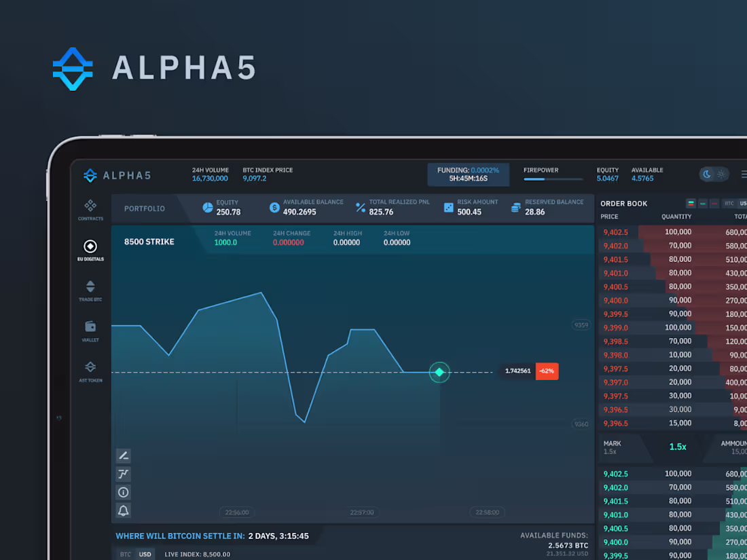Click the strike 24H Volume value 1000.0
The height and width of the screenshot is (560, 747).
[225, 242]
